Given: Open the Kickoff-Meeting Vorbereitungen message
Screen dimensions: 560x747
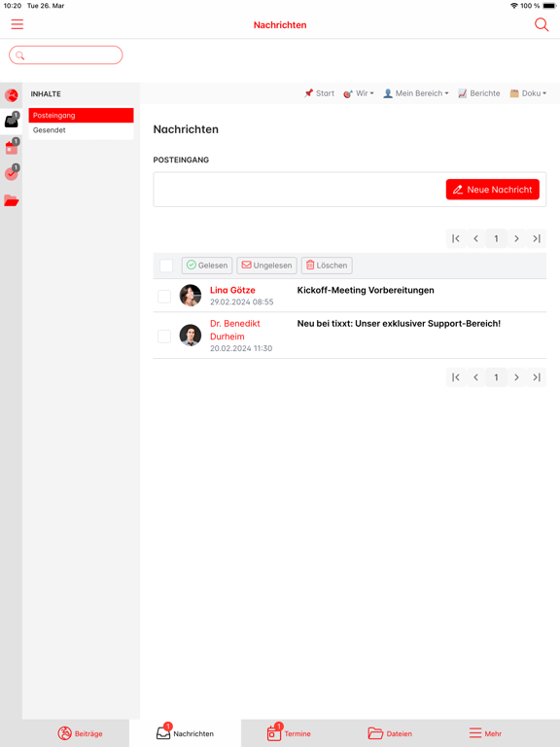Looking at the screenshot, I should (x=366, y=290).
